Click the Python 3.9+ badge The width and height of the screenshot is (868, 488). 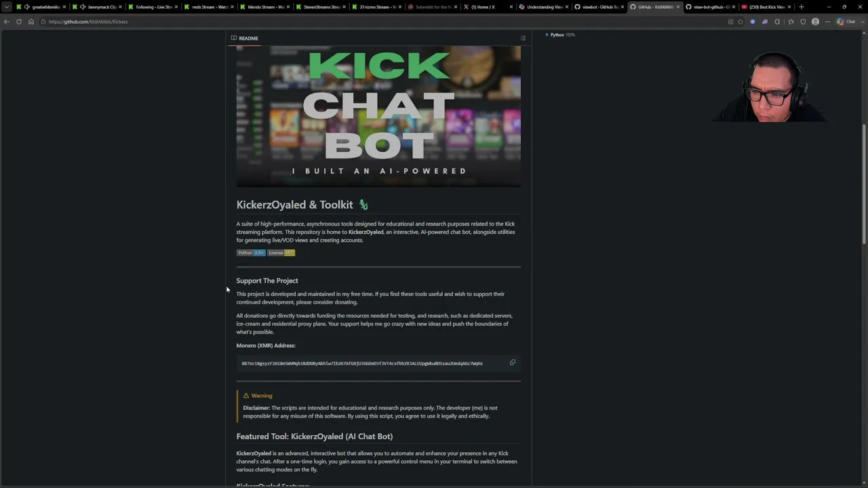point(251,253)
